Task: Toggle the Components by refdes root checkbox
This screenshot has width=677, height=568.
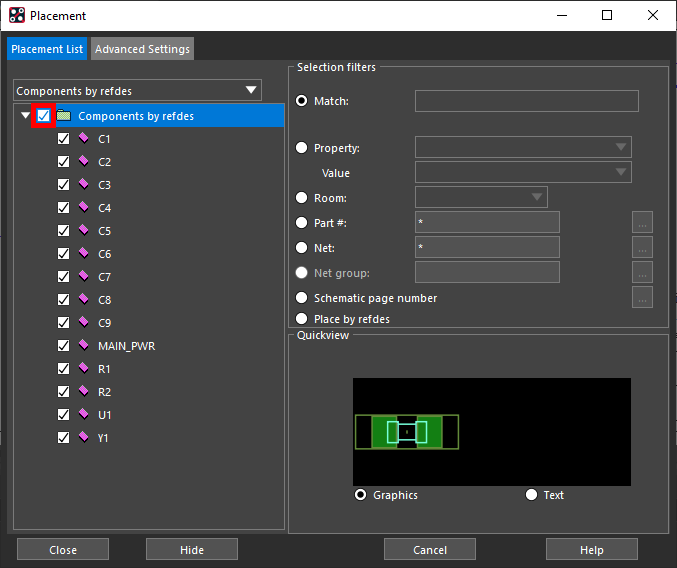Action: pyautogui.click(x=43, y=116)
